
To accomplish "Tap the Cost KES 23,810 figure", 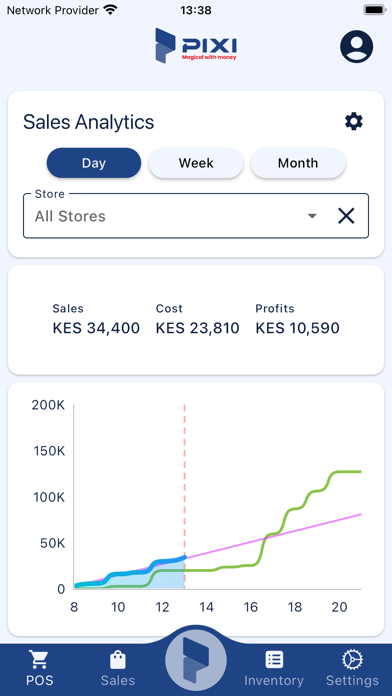I will (x=198, y=328).
